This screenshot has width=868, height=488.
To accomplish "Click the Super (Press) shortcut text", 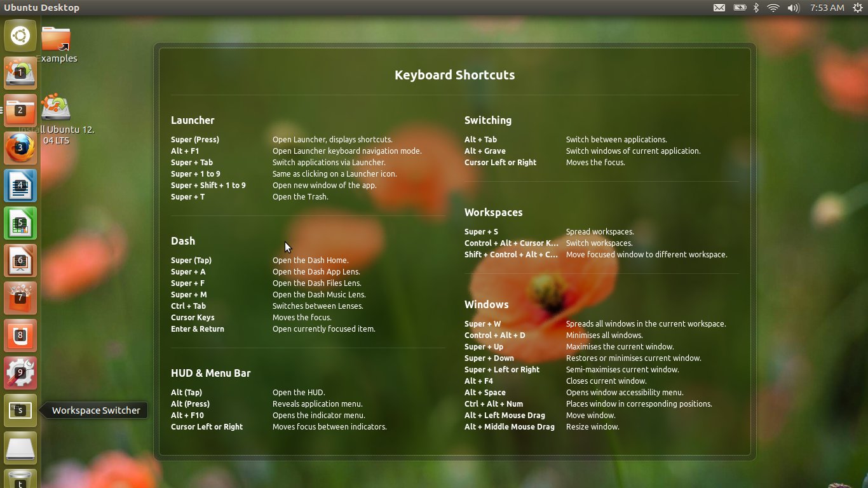I will tap(195, 140).
